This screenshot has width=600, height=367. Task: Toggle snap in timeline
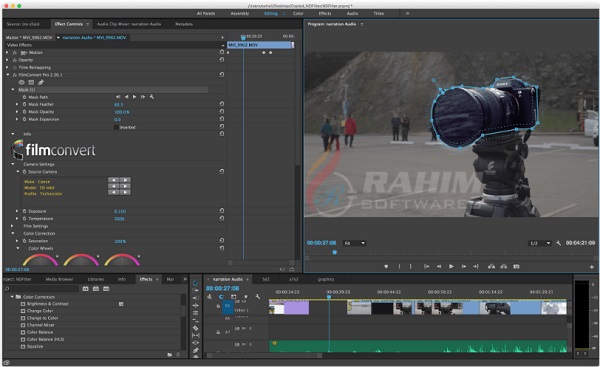click(221, 297)
